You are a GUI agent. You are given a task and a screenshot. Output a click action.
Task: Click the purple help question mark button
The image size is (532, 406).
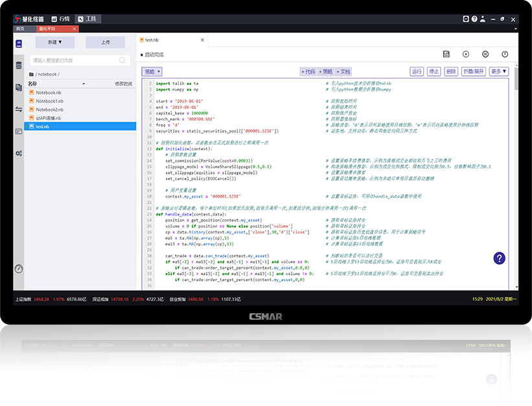[x=499, y=258]
